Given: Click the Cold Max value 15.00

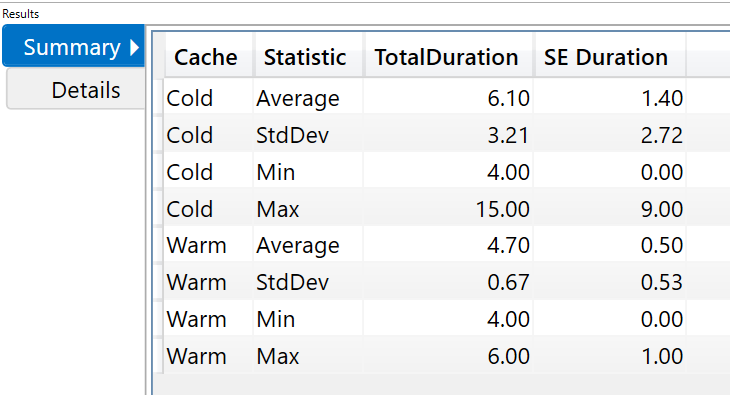Looking at the screenshot, I should (x=502, y=209).
